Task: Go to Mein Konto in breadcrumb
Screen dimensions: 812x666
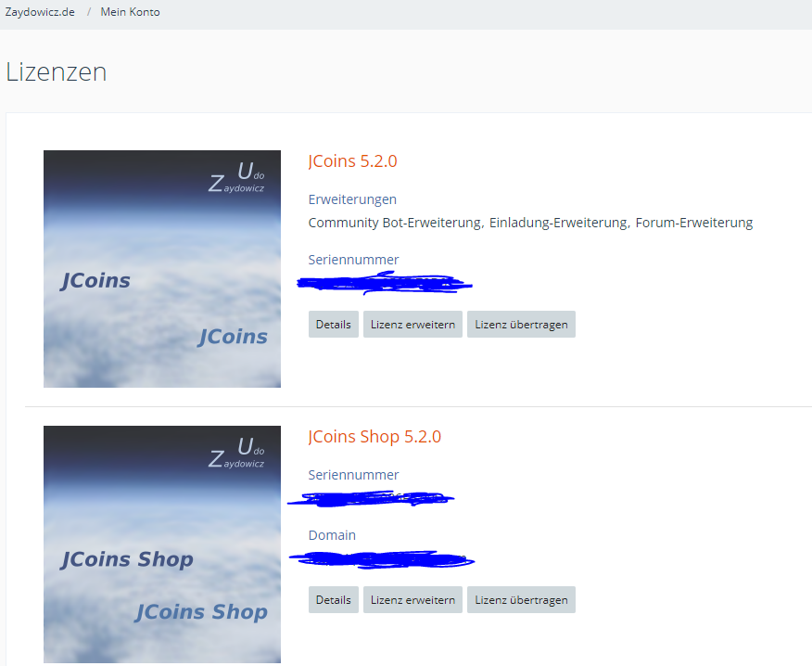Action: (x=130, y=12)
